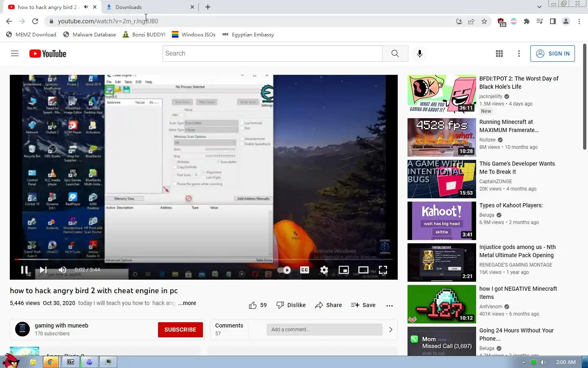Open YouTube settings three-dot menu
The width and height of the screenshot is (588, 368).
pos(519,54)
